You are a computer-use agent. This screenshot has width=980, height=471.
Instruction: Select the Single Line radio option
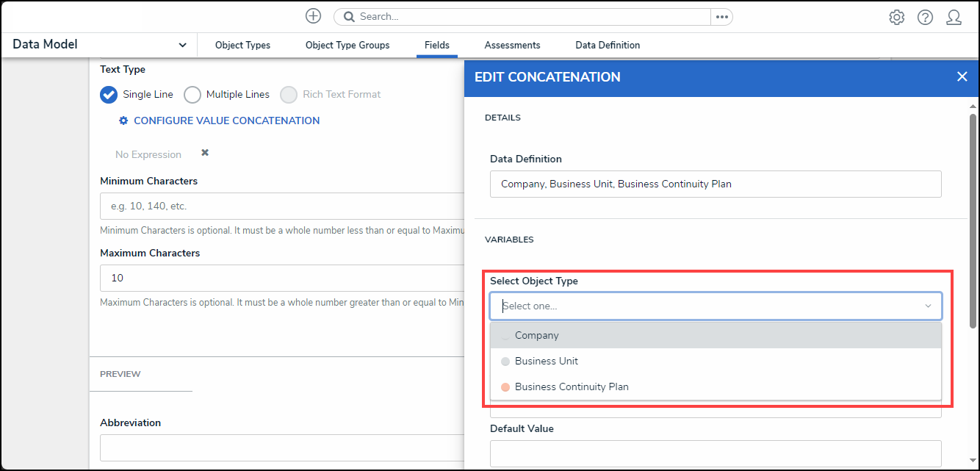click(109, 95)
